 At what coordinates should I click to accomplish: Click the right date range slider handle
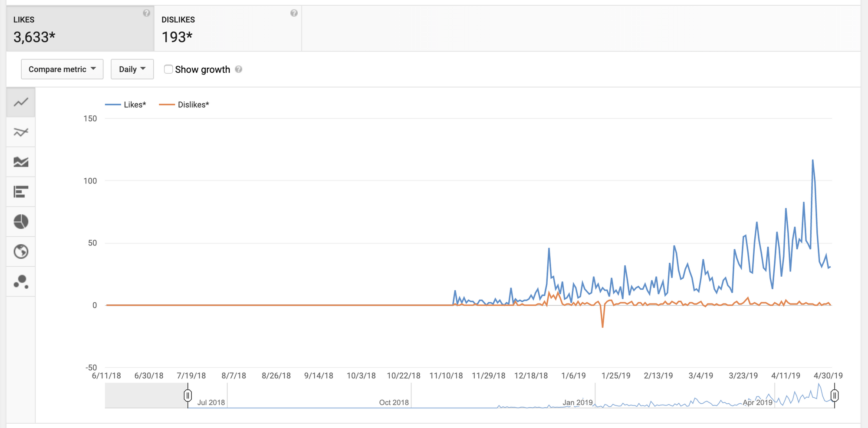click(834, 395)
